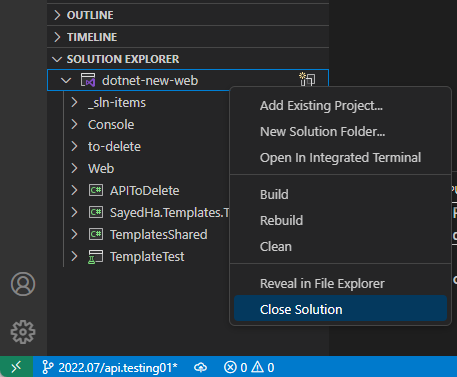Click the C# icon next to SayedHa.Templates
The width and height of the screenshot is (457, 377).
tap(96, 212)
